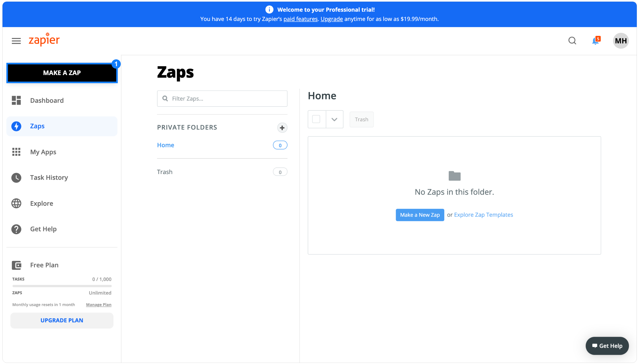Add a new private folder

click(282, 128)
